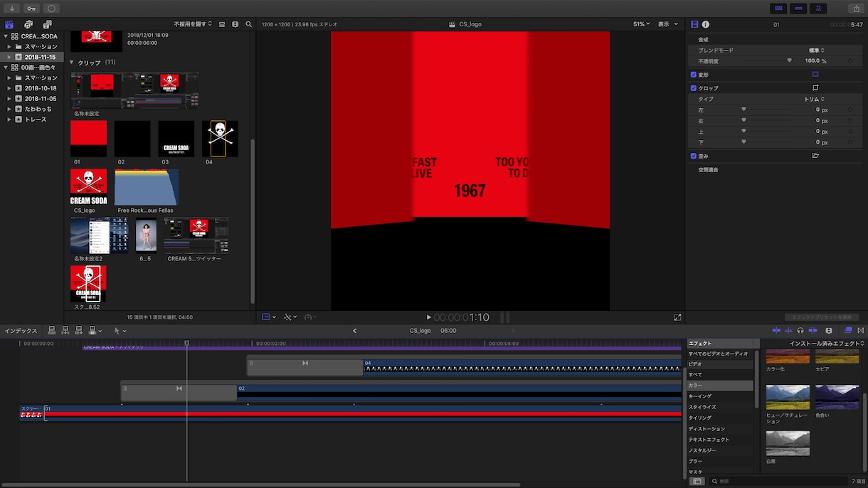868x488 pixels.
Task: Open the 不採用を隠す filter dropdown
Action: point(193,24)
